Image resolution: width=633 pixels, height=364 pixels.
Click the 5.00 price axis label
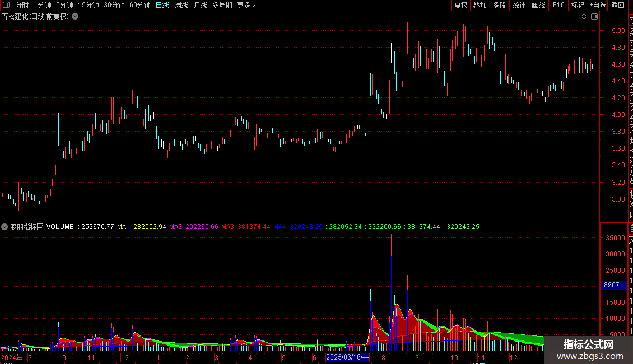[x=618, y=31]
